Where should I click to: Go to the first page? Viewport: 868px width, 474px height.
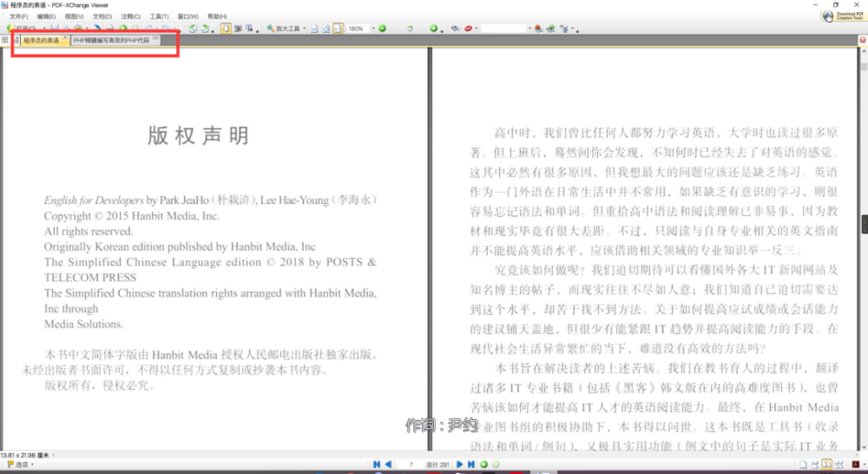click(x=377, y=464)
